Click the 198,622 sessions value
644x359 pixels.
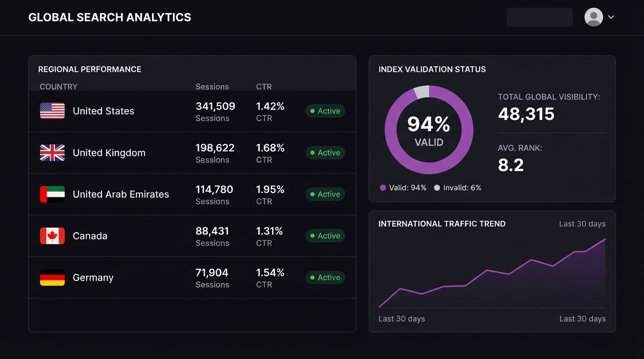[215, 148]
